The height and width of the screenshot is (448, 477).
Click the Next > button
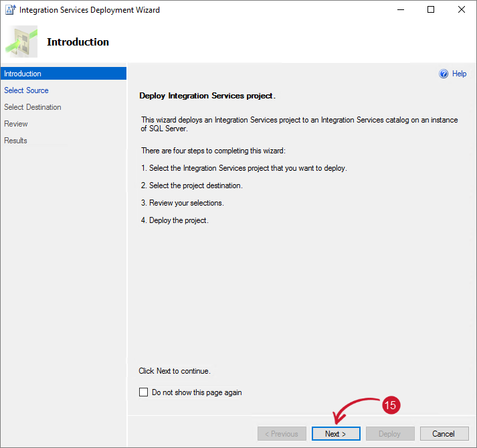[336, 433]
